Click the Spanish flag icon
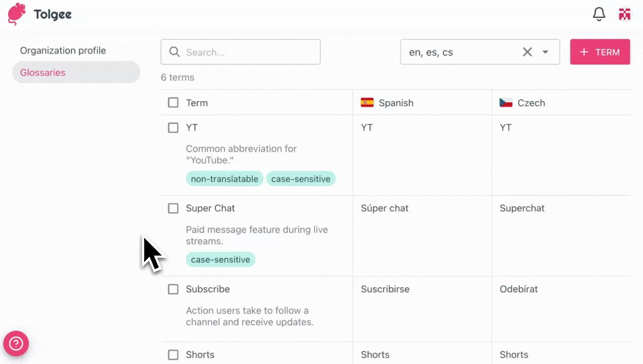 367,103
